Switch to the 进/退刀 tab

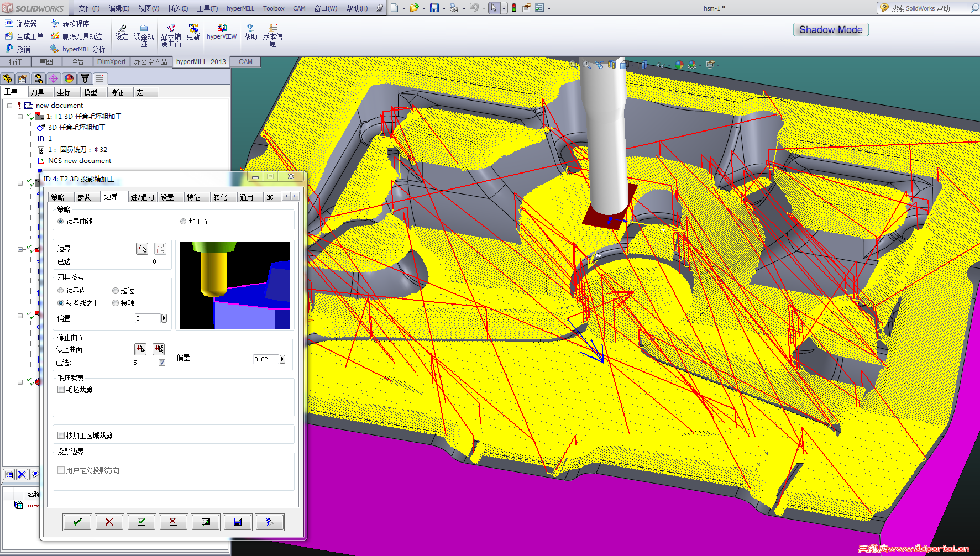pyautogui.click(x=142, y=197)
